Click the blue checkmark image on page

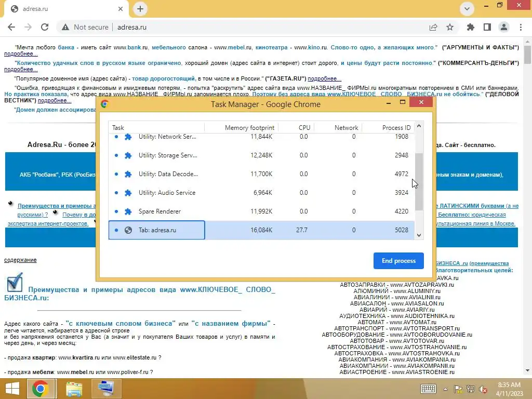(x=15, y=282)
